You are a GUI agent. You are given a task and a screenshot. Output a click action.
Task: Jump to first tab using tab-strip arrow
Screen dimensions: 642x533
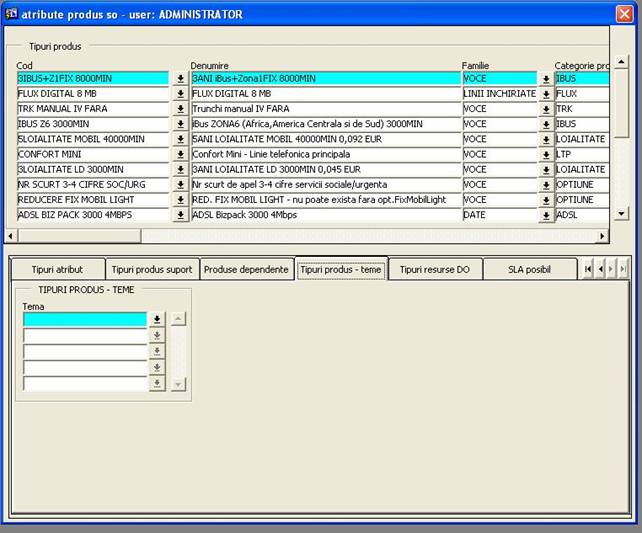(x=589, y=270)
